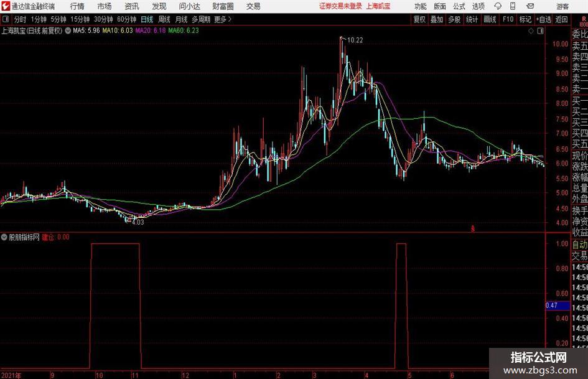Open the 问小达 menu
588x379 pixels.
pos(189,6)
